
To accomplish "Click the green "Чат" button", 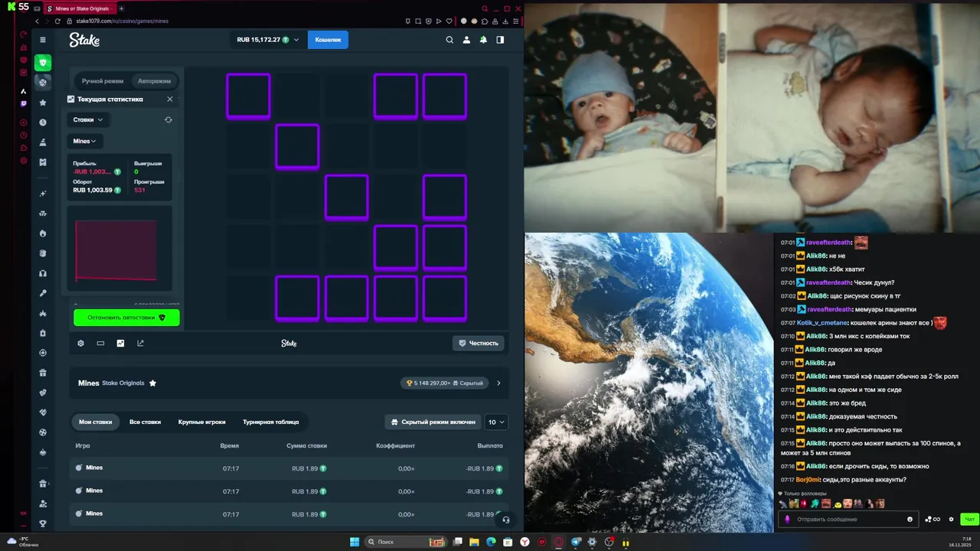I will 969,519.
